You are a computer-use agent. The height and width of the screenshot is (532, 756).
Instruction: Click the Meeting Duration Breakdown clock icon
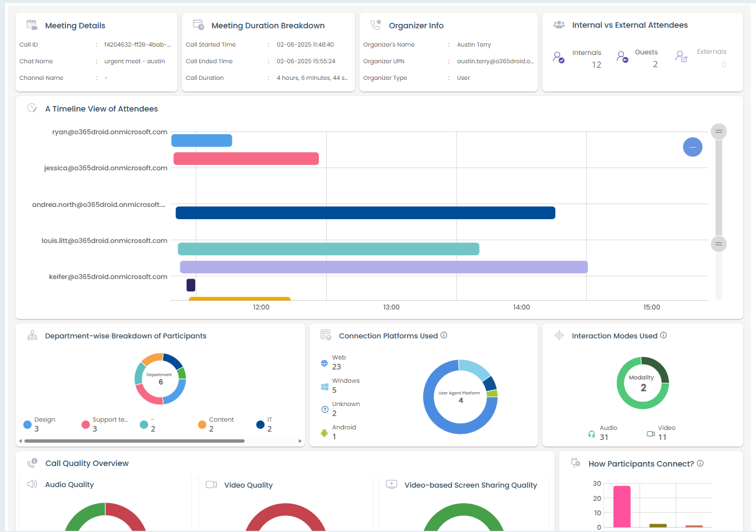coord(198,25)
